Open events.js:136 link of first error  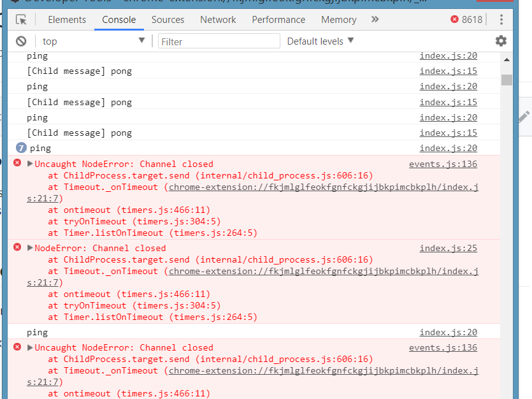[443, 164]
